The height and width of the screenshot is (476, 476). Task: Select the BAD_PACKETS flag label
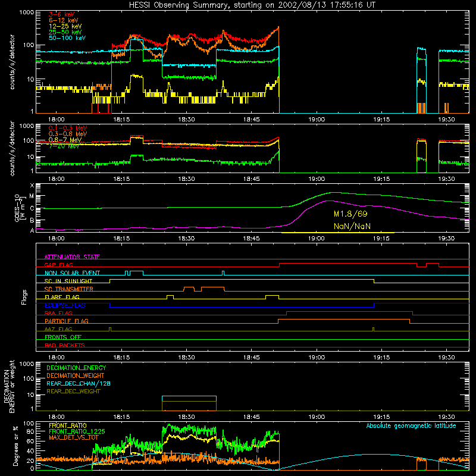click(65, 345)
